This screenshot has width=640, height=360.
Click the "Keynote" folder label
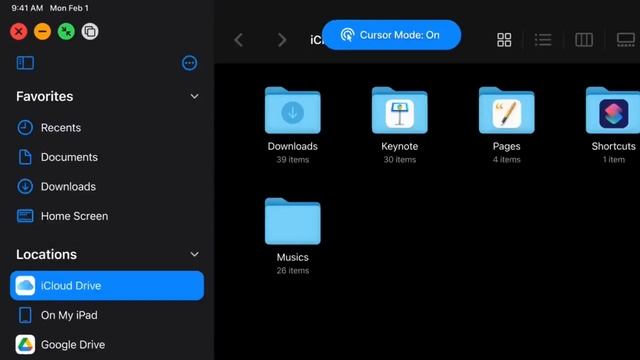400,147
